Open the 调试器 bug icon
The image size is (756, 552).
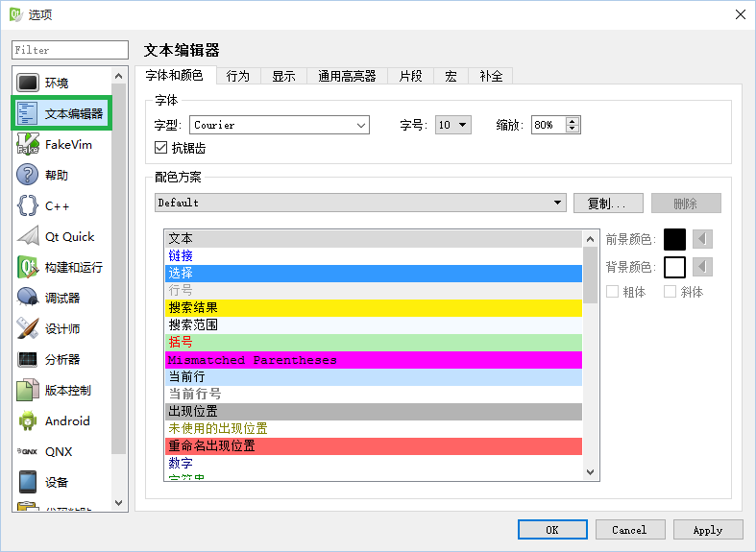(x=28, y=298)
